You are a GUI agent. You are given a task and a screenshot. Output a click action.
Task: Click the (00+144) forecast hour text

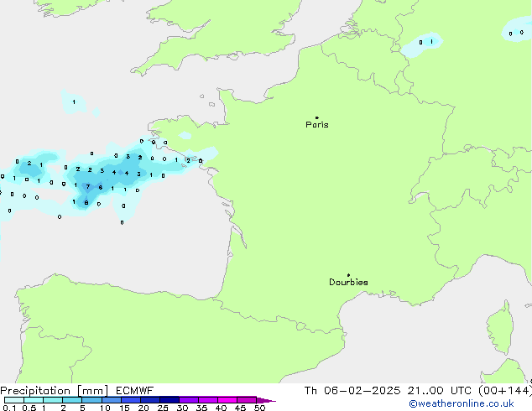click(x=508, y=390)
